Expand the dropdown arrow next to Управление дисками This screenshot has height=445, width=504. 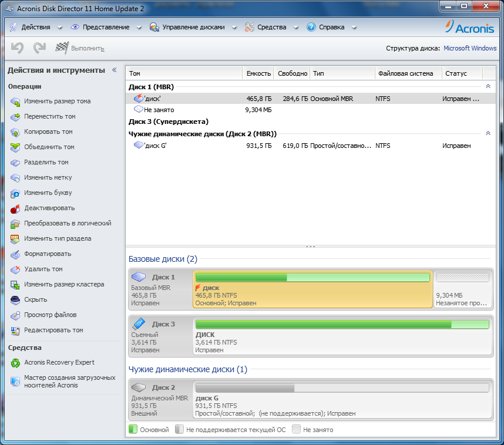[x=234, y=28]
